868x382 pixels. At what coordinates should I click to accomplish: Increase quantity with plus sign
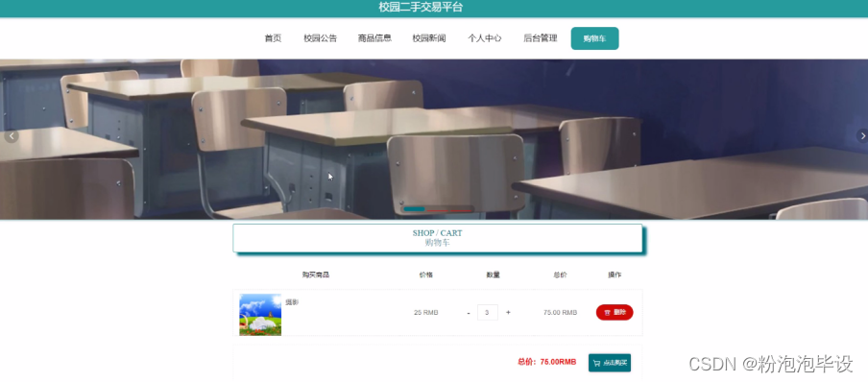508,313
